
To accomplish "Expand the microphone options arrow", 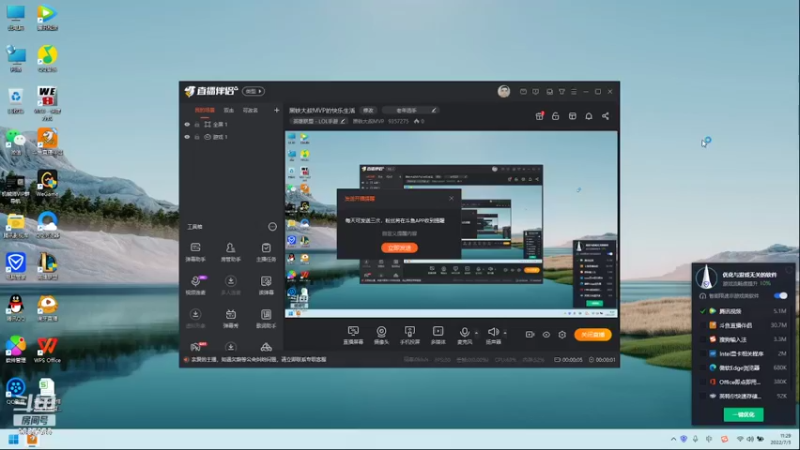I will click(x=477, y=333).
